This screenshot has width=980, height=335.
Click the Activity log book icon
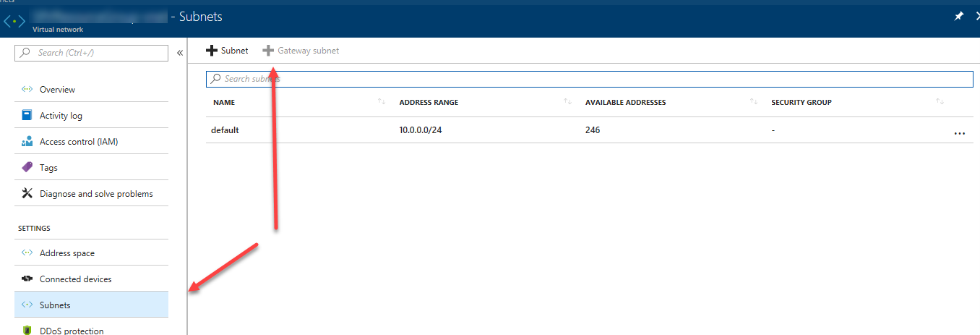click(x=27, y=116)
